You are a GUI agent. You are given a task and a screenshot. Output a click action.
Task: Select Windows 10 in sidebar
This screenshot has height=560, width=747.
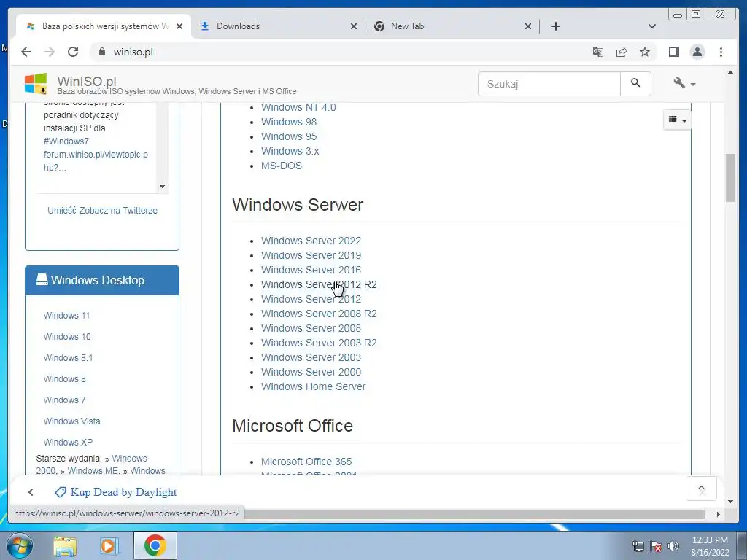[66, 337]
